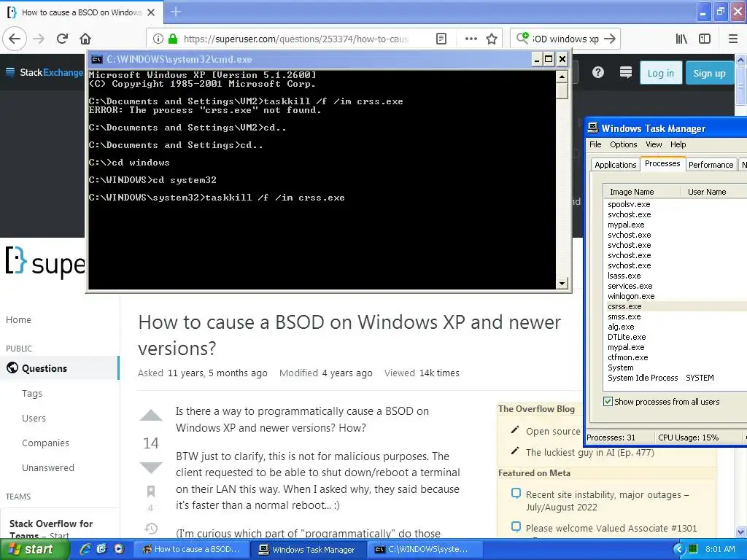Open the Users sidebar link

34,418
